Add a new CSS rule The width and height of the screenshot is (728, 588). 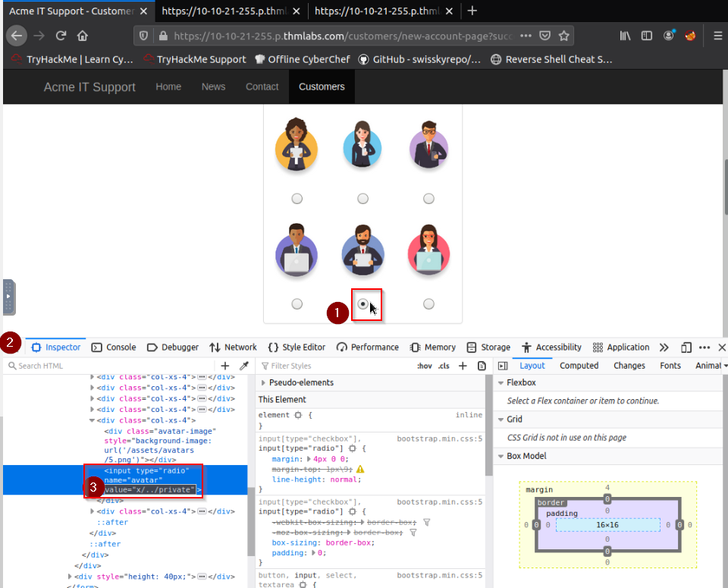(463, 366)
